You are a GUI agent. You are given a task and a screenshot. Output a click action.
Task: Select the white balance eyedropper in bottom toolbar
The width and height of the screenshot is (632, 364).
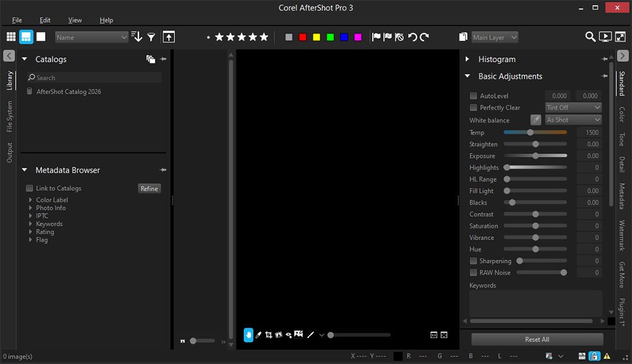[x=258, y=335]
